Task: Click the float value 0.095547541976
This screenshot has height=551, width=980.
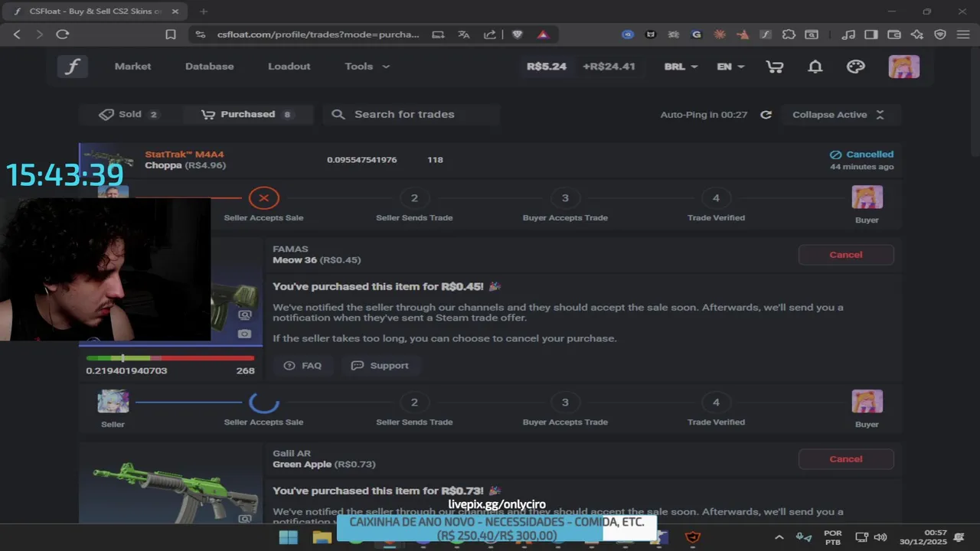Action: click(x=361, y=160)
